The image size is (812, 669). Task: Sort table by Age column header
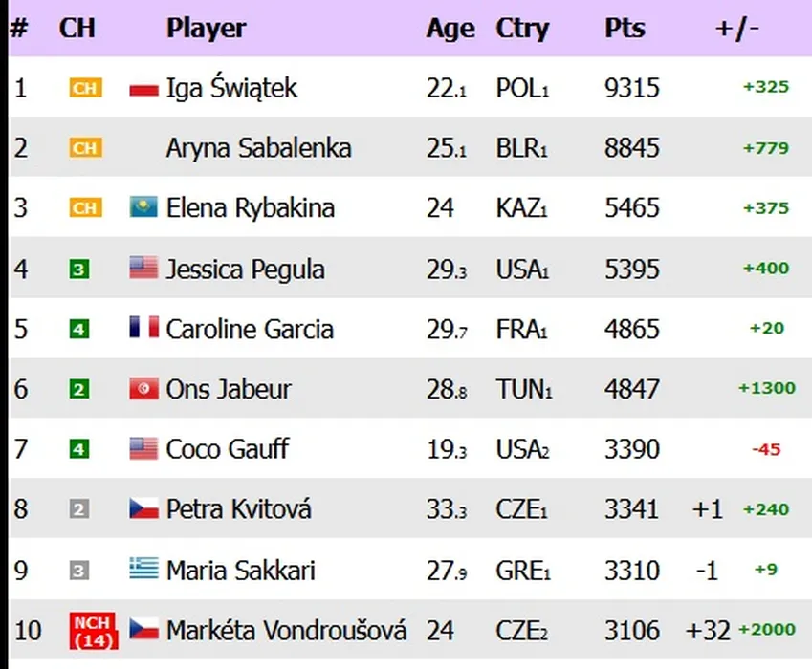(x=450, y=29)
